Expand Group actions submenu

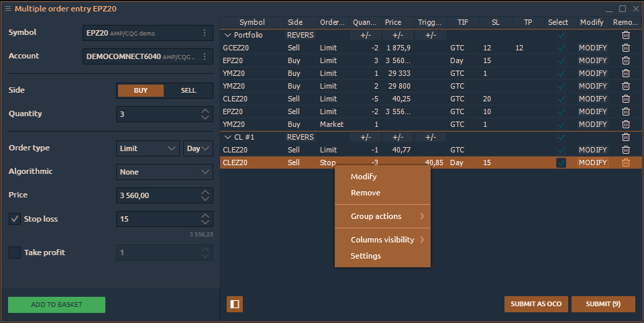pyautogui.click(x=382, y=216)
